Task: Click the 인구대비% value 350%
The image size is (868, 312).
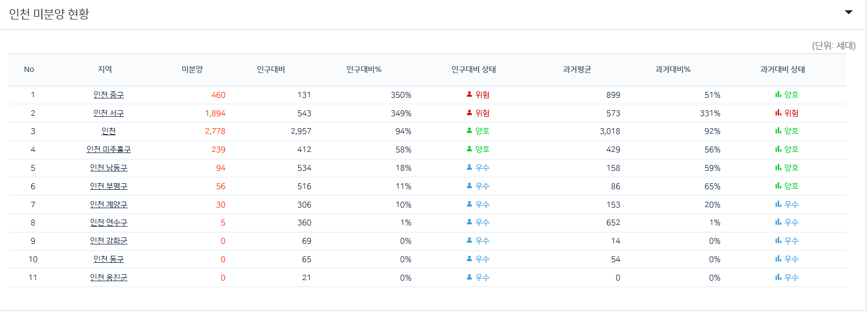Action: point(401,95)
